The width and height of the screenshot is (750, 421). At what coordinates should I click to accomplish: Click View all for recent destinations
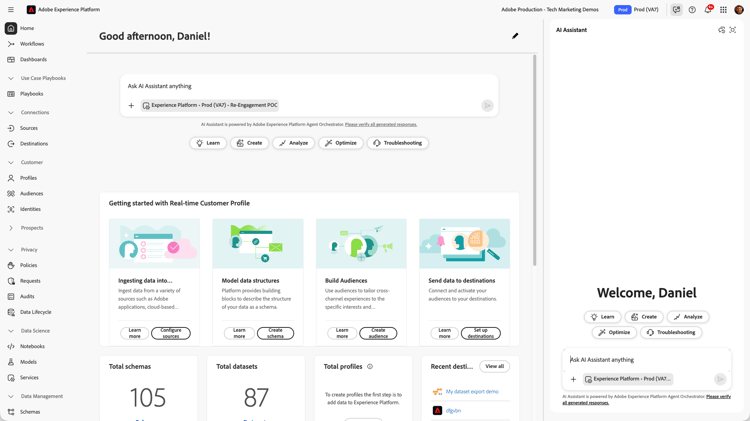pos(495,366)
